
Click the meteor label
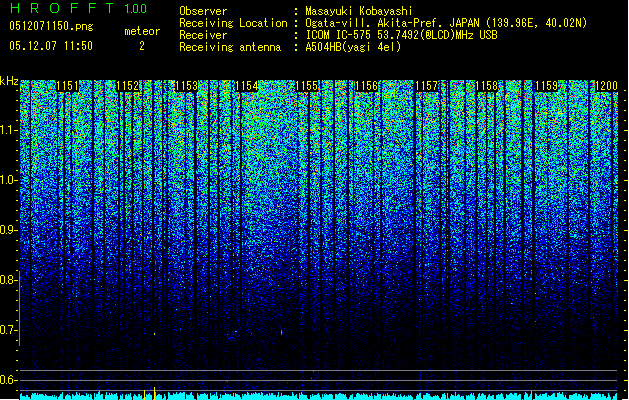(142, 31)
